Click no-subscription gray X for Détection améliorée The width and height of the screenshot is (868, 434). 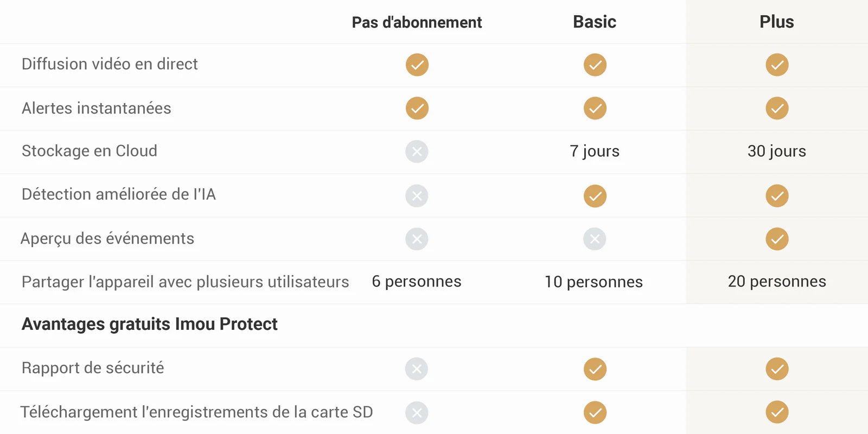click(417, 196)
